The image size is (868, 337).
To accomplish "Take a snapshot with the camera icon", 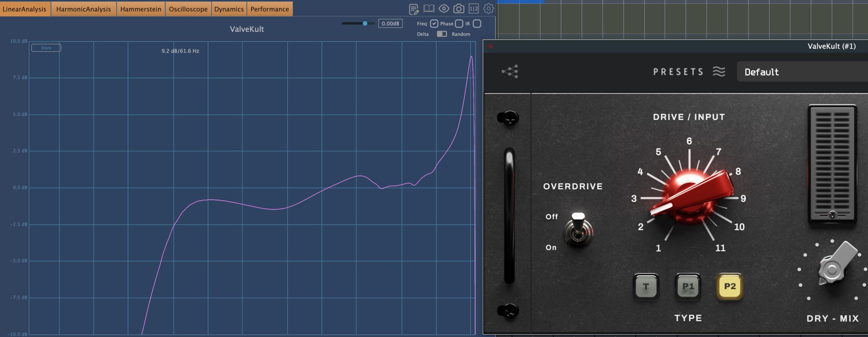I will click(459, 9).
